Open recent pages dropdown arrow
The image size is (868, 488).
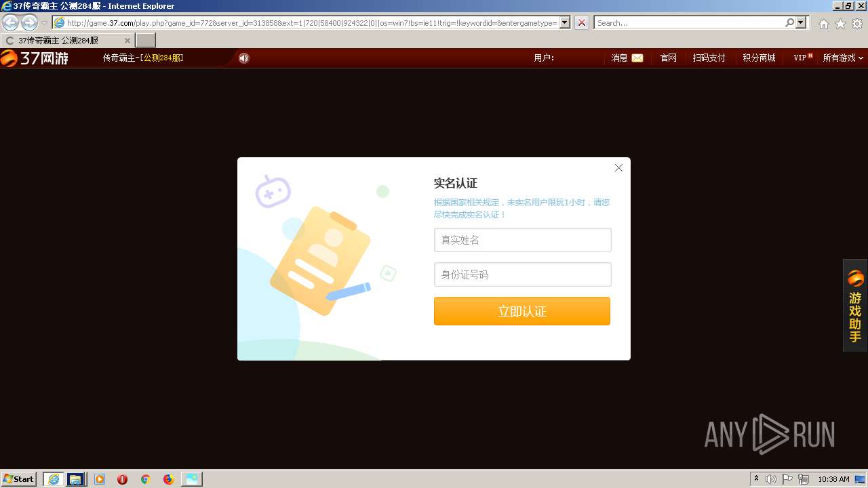[45, 23]
